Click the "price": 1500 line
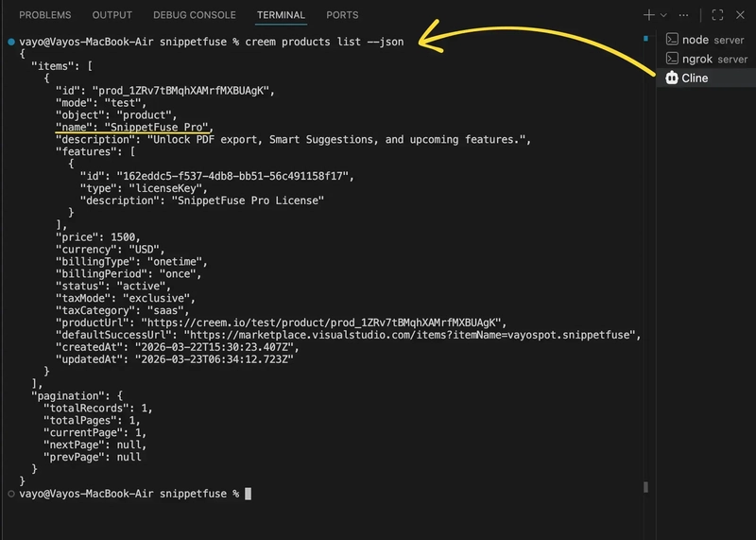This screenshot has width=756, height=540. [98, 237]
